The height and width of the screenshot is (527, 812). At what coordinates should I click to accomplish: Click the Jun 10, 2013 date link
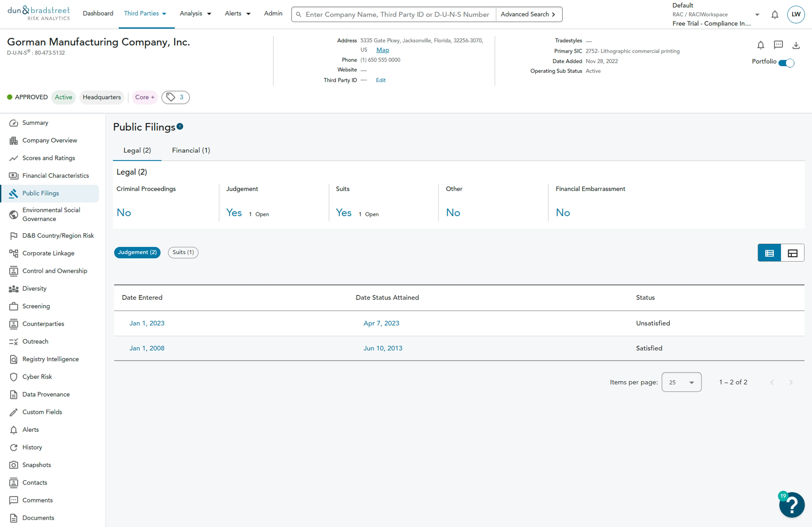tap(383, 348)
